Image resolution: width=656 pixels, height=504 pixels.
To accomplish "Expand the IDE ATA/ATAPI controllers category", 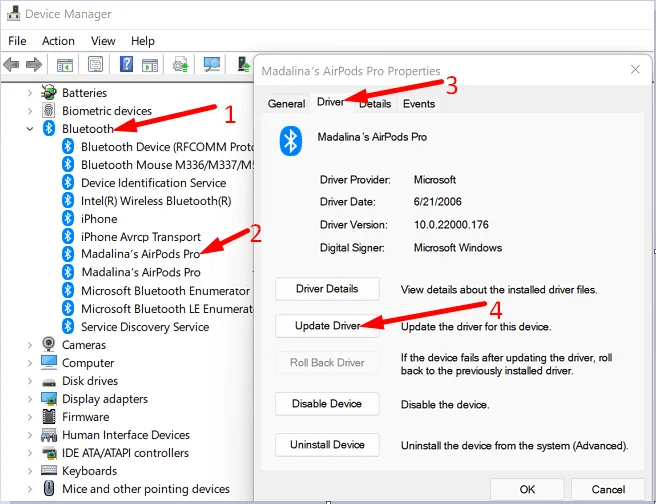I will point(30,453).
